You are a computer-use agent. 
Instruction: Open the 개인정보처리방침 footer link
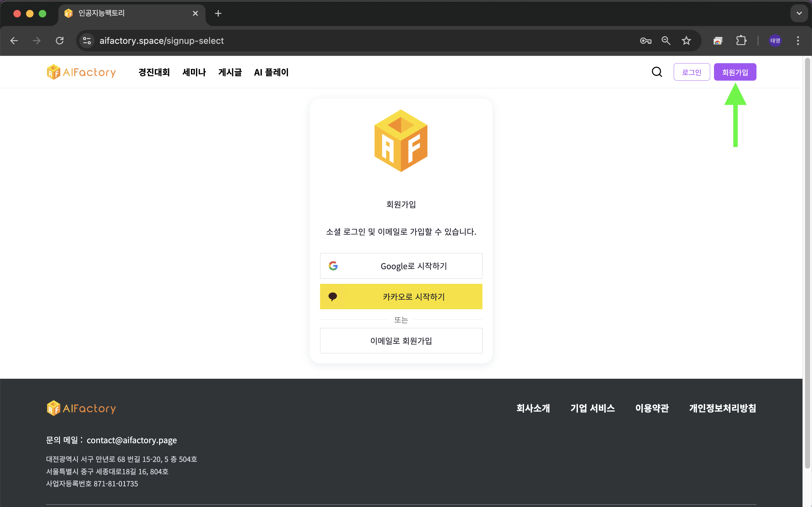point(723,408)
